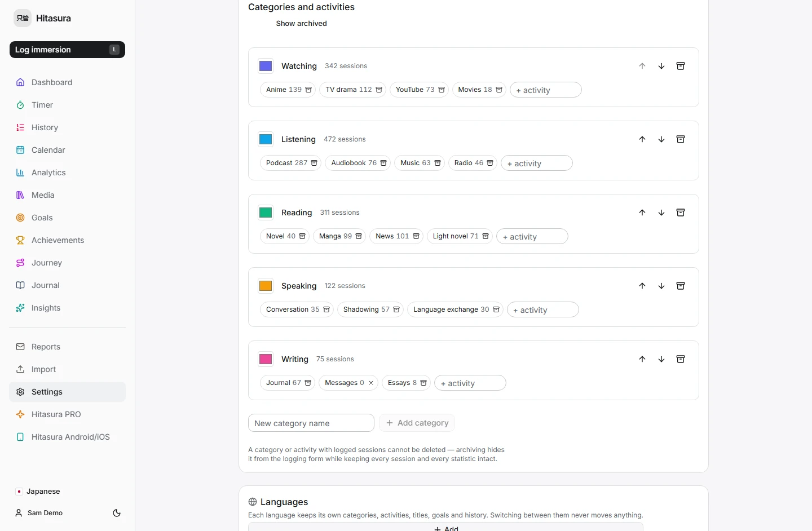Archive the Writing category
Viewport: 812px width, 531px height.
(x=681, y=359)
